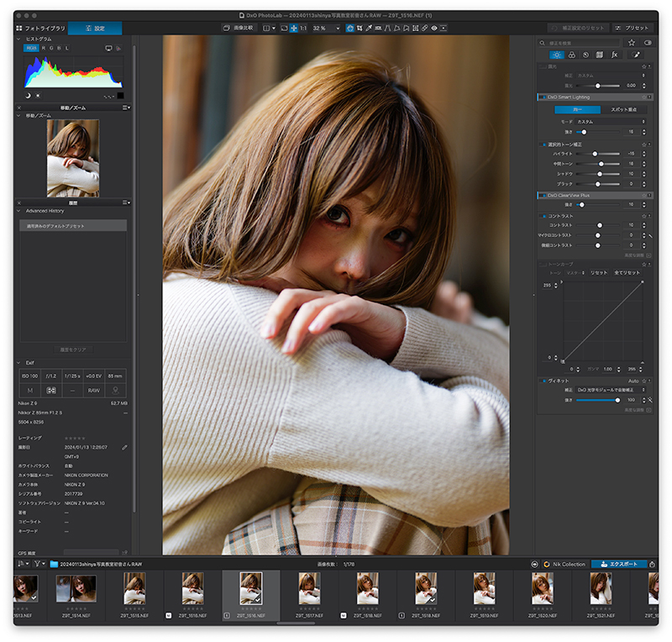Show luminance L histogram
Screen dimensions: 672x642
click(67, 49)
